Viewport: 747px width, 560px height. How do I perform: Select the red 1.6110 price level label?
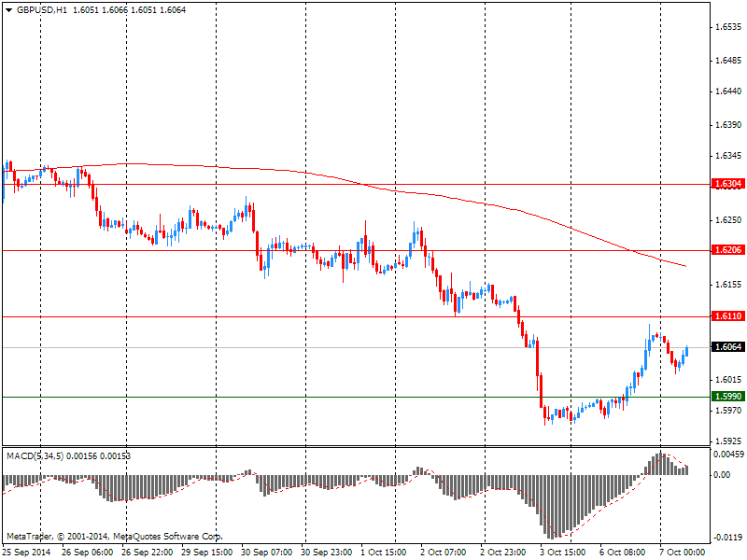point(728,316)
